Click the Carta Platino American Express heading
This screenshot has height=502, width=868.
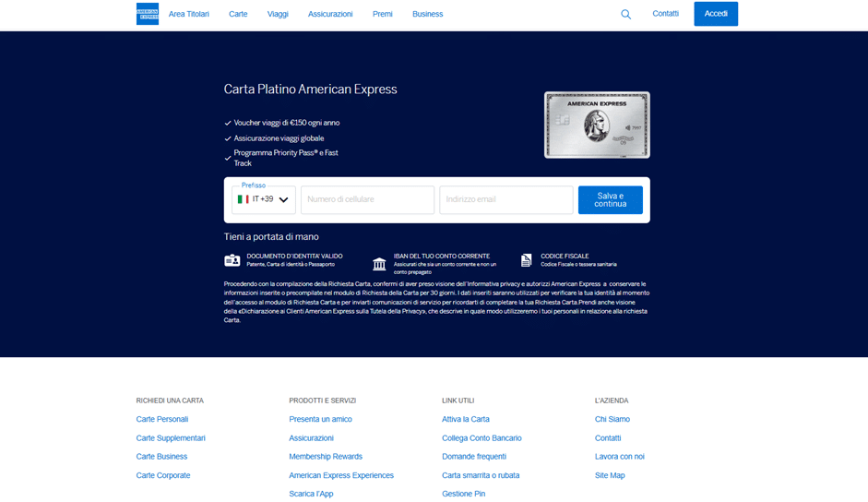point(310,90)
